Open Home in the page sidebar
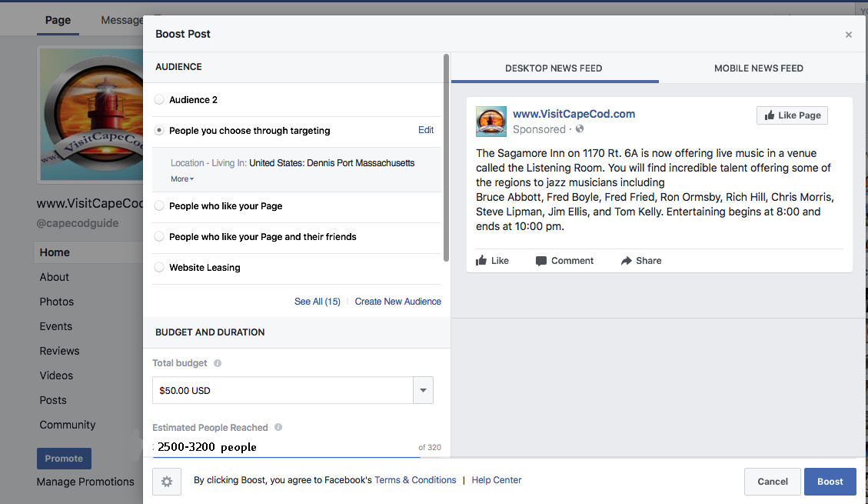 (x=55, y=252)
